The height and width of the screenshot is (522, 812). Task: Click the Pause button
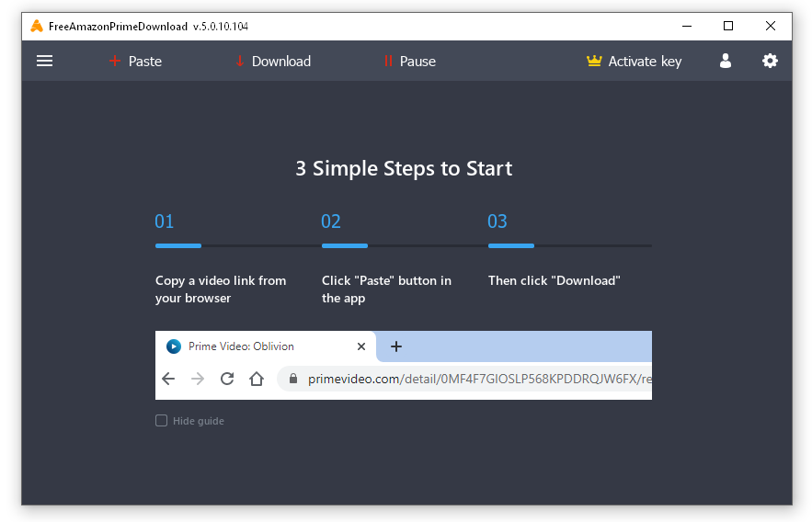(409, 61)
